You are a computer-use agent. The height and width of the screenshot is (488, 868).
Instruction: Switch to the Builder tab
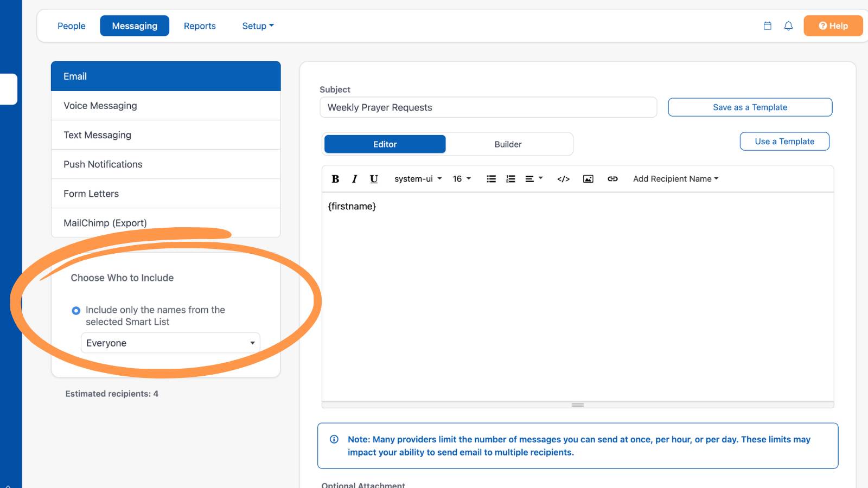click(508, 144)
